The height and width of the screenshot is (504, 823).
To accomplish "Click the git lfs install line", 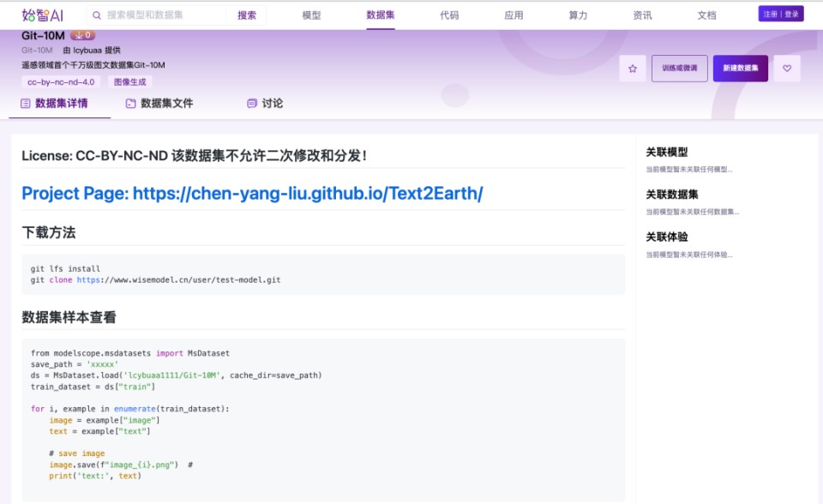I will 65,269.
